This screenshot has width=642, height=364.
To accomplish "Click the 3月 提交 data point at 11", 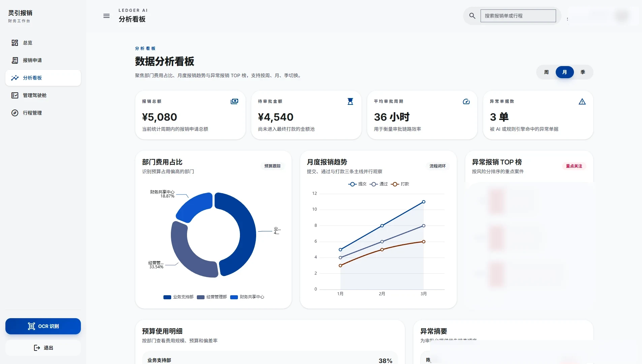I will [424, 202].
